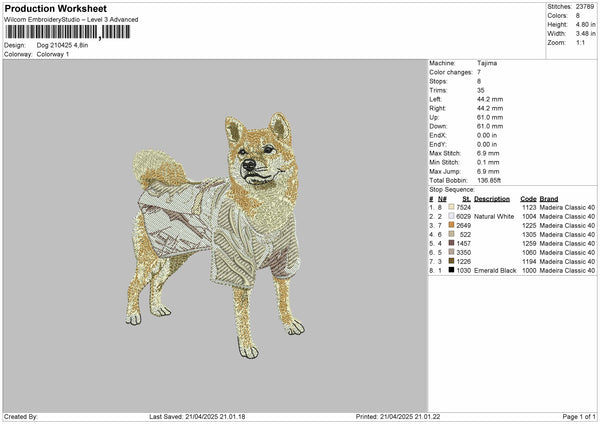This screenshot has width=600, height=424.
Task: Click stitch count 1030
Action: (x=463, y=271)
